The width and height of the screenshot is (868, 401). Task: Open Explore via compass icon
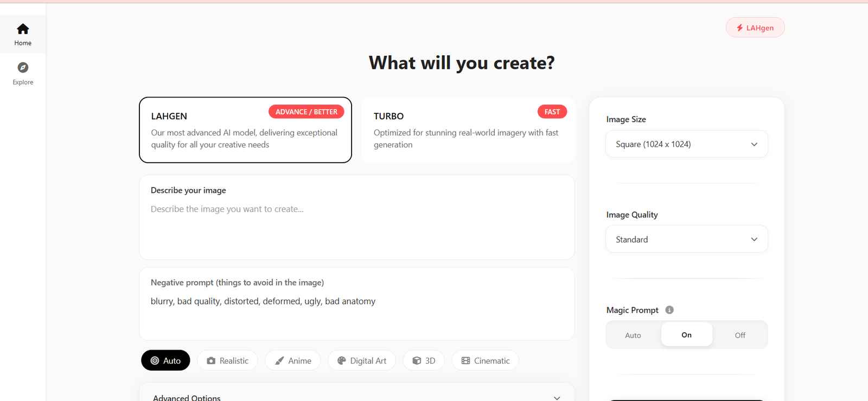23,68
